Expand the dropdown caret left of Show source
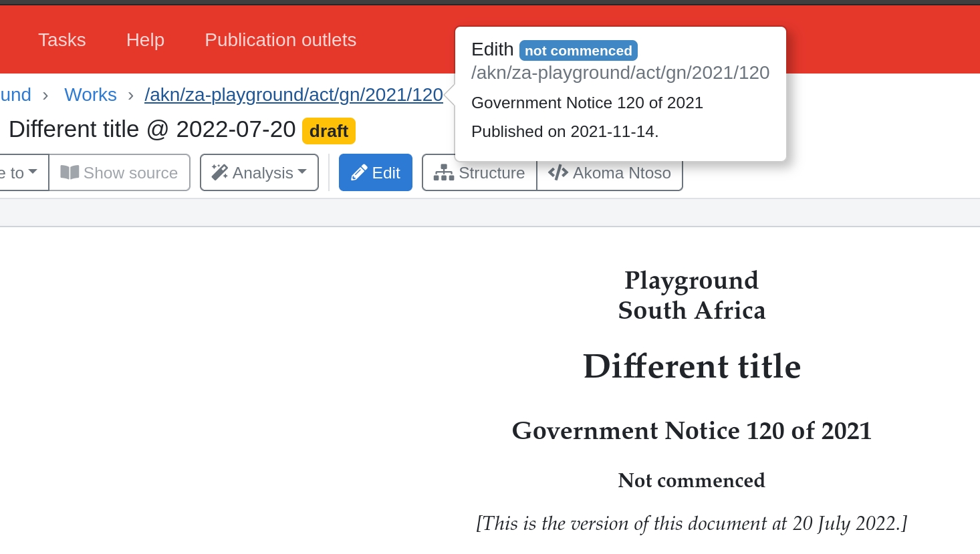980x554 pixels. click(32, 172)
